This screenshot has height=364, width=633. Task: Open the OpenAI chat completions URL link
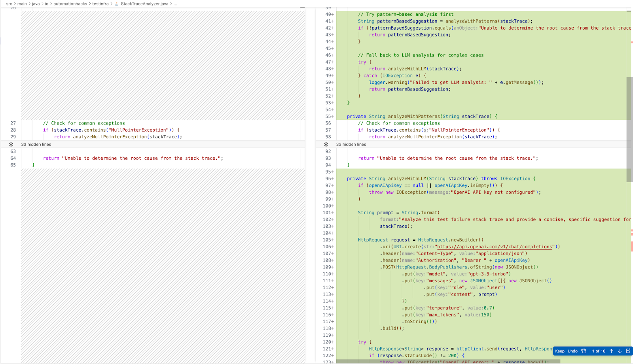tap(495, 247)
